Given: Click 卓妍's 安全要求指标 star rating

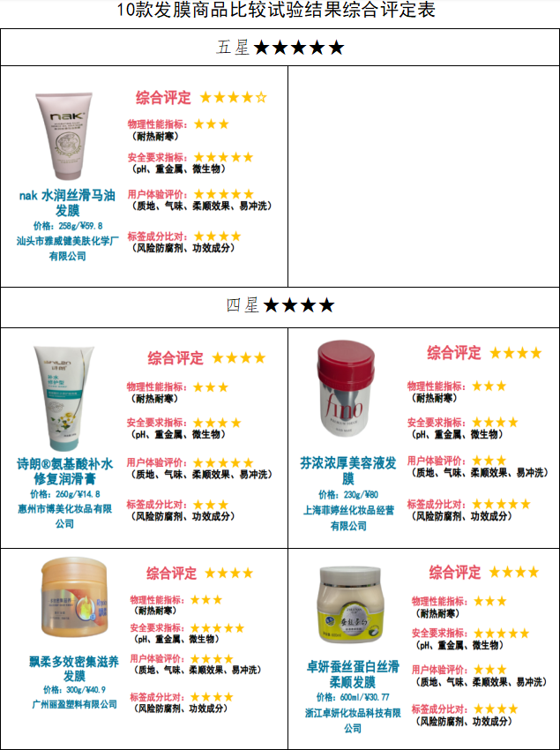Looking at the screenshot, I should 501,634.
